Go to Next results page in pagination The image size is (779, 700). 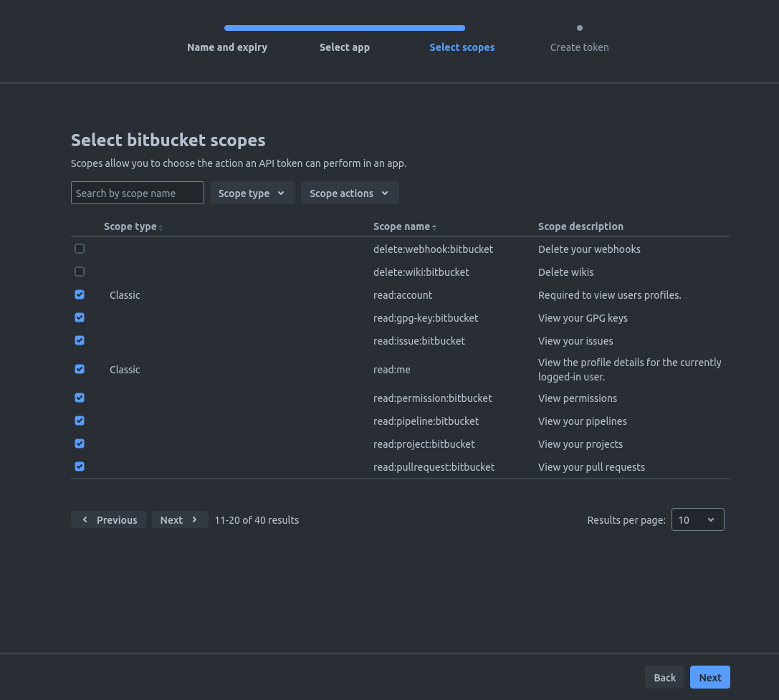tap(180, 519)
